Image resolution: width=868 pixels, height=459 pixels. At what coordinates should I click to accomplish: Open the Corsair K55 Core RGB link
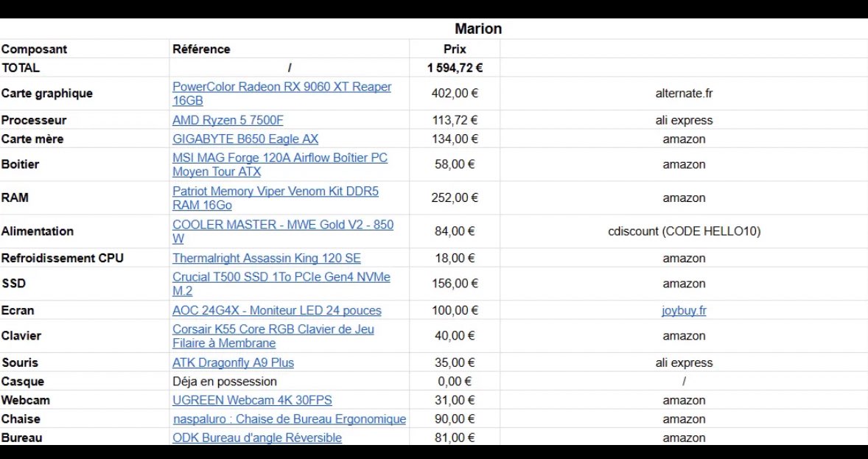[273, 336]
